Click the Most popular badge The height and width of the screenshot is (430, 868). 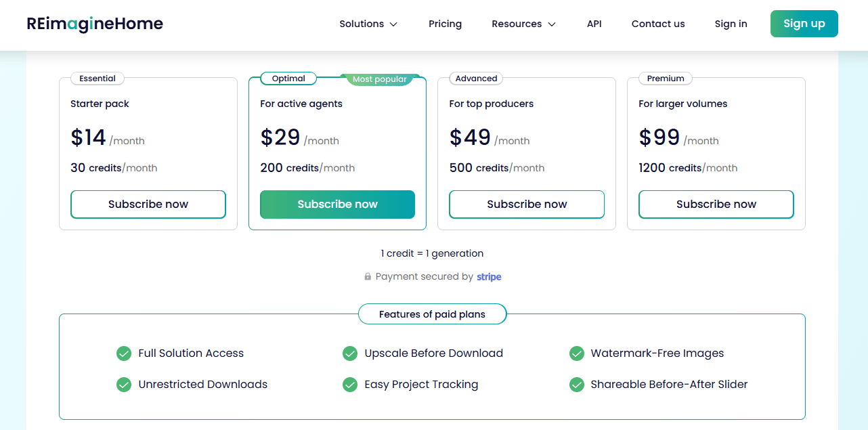pos(378,79)
